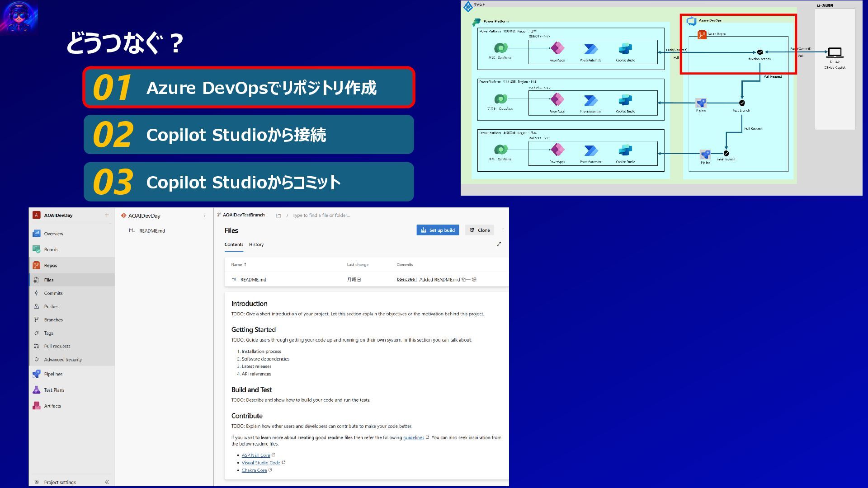Click PowerApps icon in development environment row

[557, 48]
